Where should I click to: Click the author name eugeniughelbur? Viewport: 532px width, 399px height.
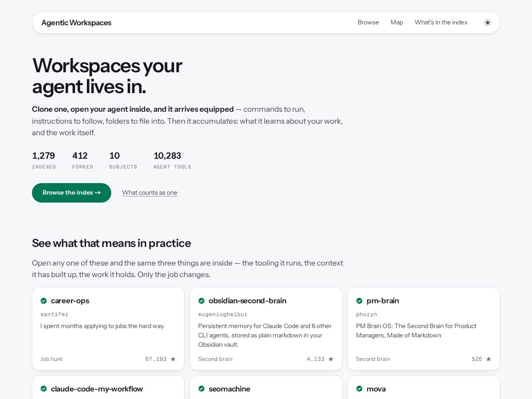[x=223, y=314]
